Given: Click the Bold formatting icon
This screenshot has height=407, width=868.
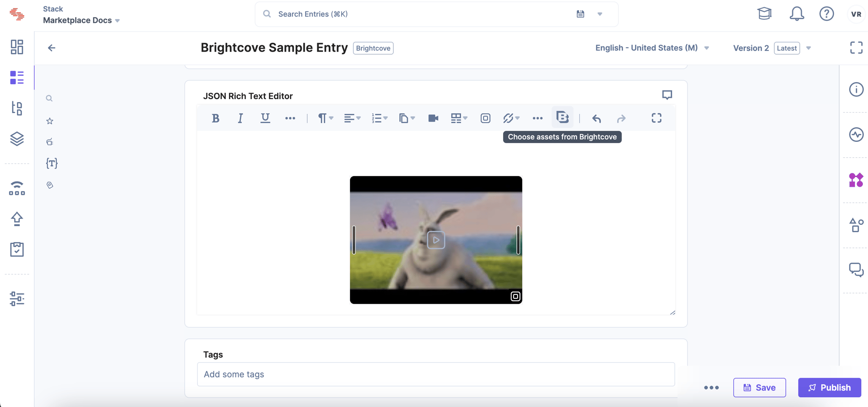Looking at the screenshot, I should click(215, 118).
